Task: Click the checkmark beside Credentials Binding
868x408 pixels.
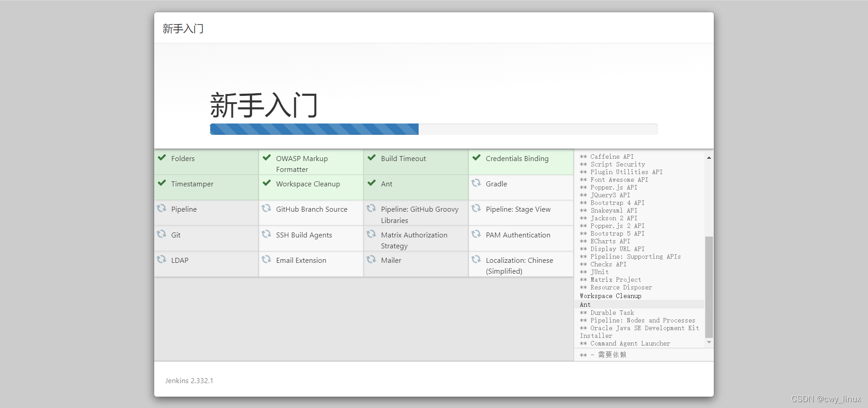Action: coord(476,157)
